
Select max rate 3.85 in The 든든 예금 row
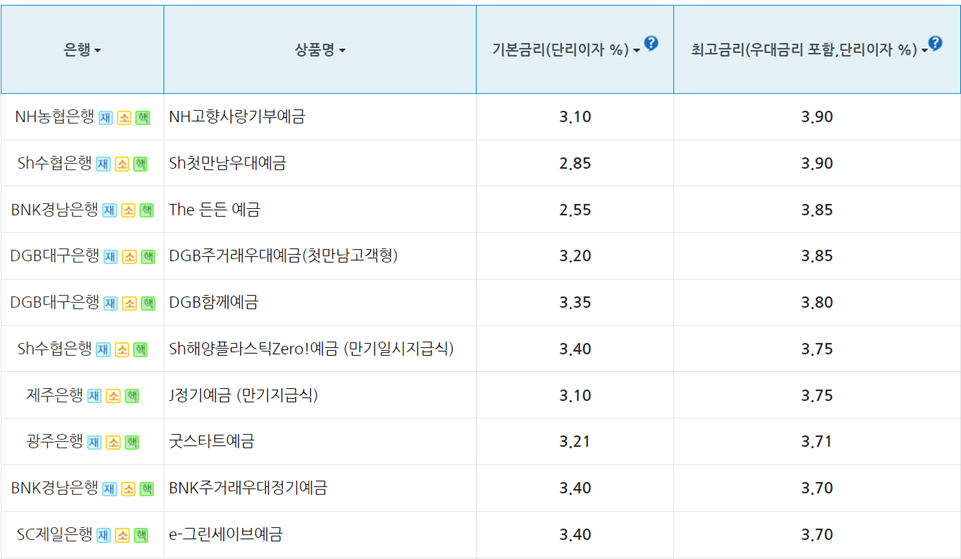point(817,210)
